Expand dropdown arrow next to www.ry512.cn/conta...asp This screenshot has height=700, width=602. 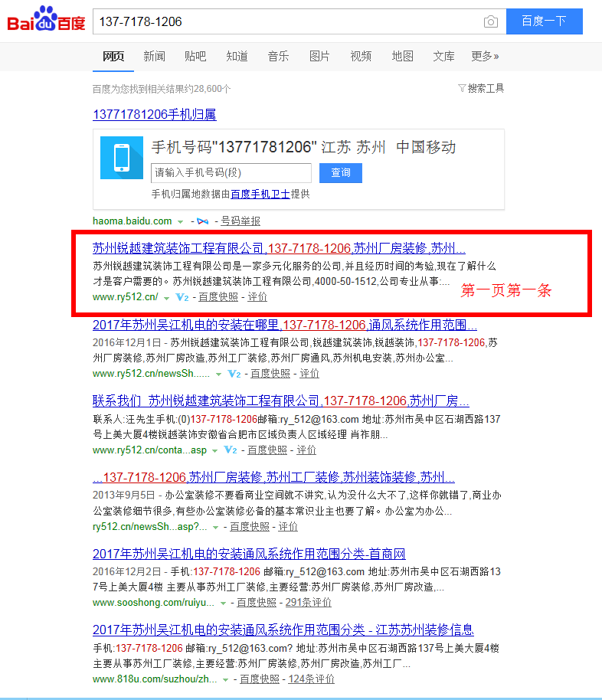point(214,451)
